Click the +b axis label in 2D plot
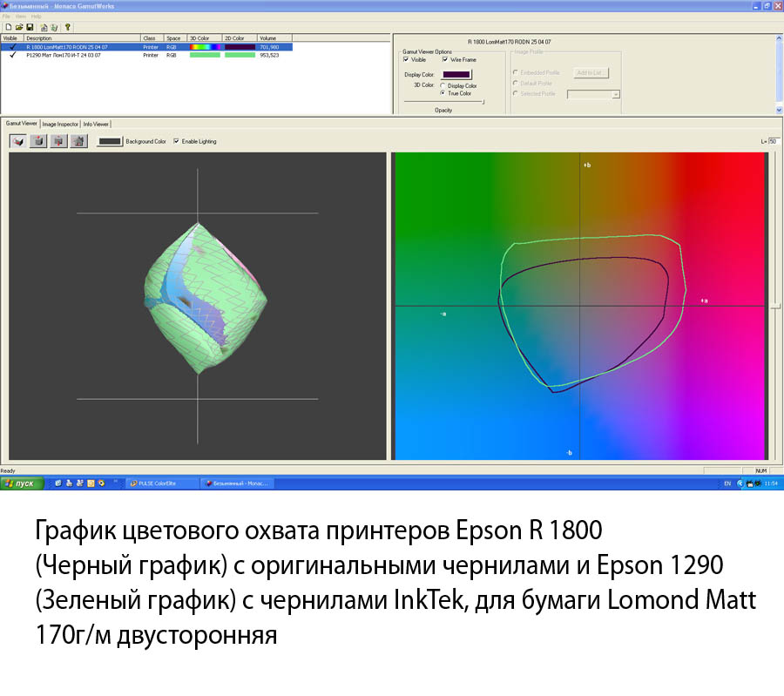This screenshot has width=784, height=696. pos(587,165)
